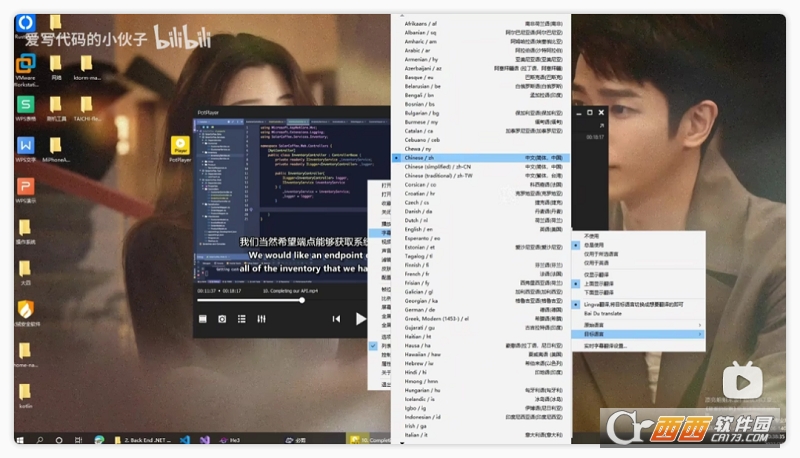The height and width of the screenshot is (458, 800).
Task: Select Bai Du translate engine
Action: pyautogui.click(x=638, y=314)
